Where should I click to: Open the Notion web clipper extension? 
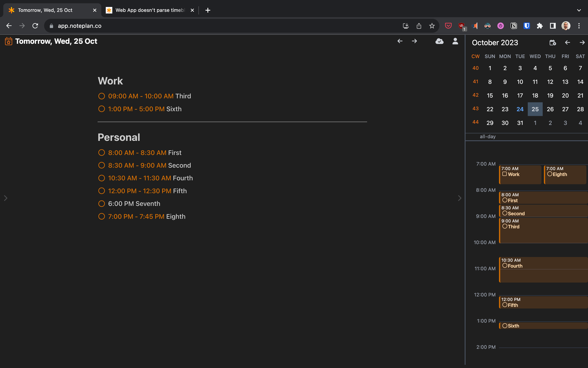pos(514,26)
